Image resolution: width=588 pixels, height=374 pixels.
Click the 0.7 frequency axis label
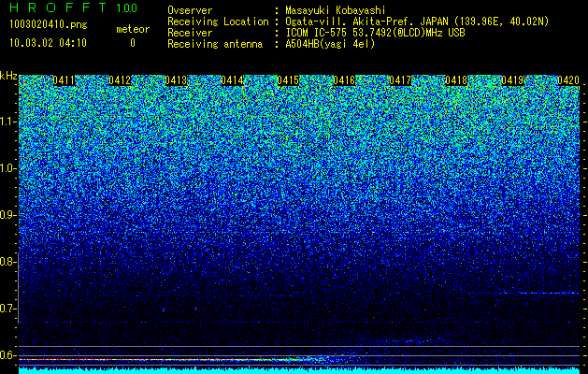pos(7,309)
